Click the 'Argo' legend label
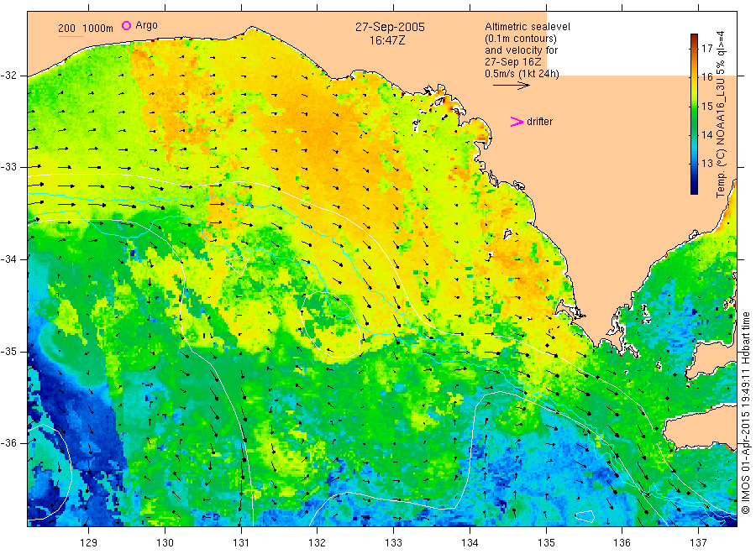The image size is (756, 554). click(146, 25)
